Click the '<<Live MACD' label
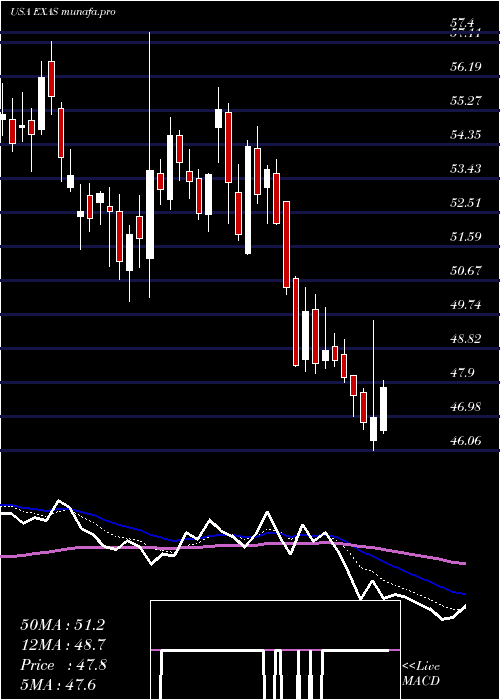Screen dimensions: 500x700 (421, 674)
